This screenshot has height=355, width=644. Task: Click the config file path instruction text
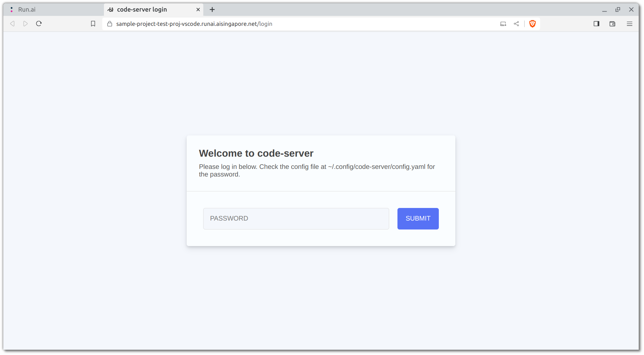coord(317,171)
